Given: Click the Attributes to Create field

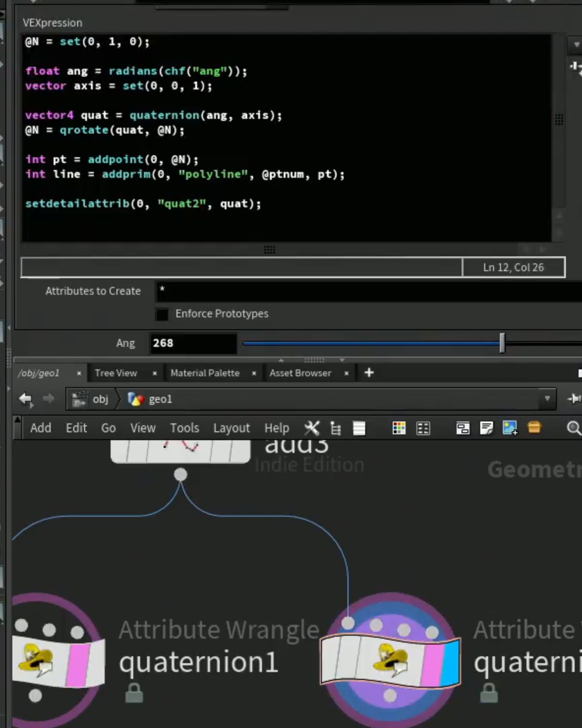Looking at the screenshot, I should click(x=369, y=291).
